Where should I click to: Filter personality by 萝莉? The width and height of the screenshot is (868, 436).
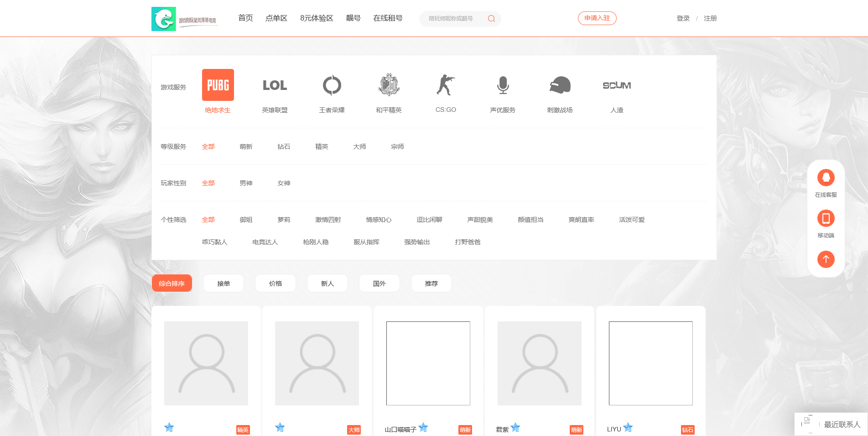coord(284,220)
